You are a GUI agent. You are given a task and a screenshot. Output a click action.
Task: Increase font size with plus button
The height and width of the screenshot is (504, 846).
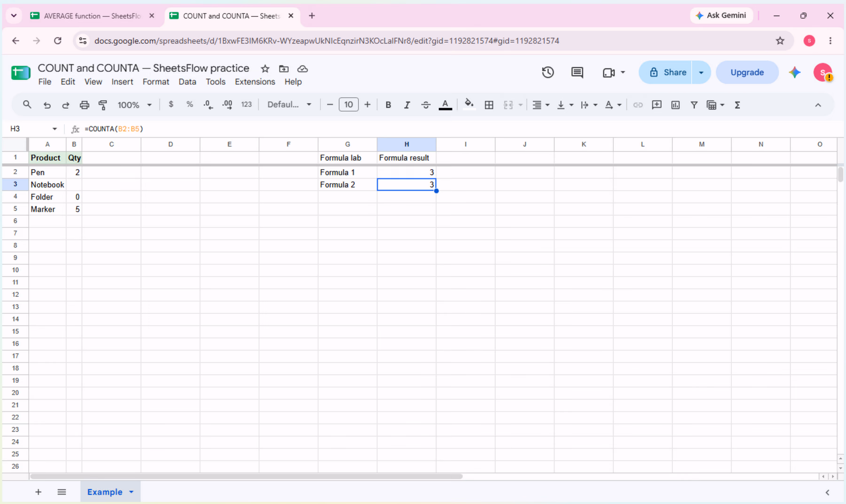(368, 105)
